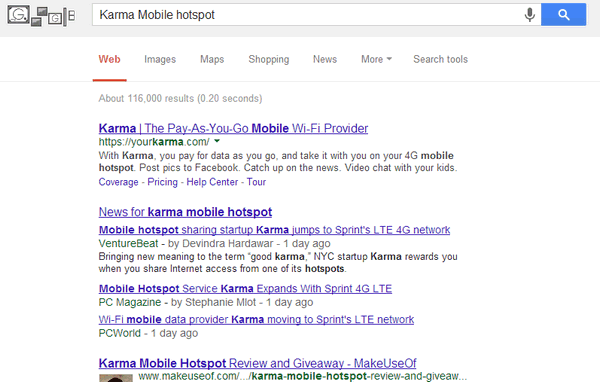
Task: Open the Shopping tab
Action: (269, 59)
